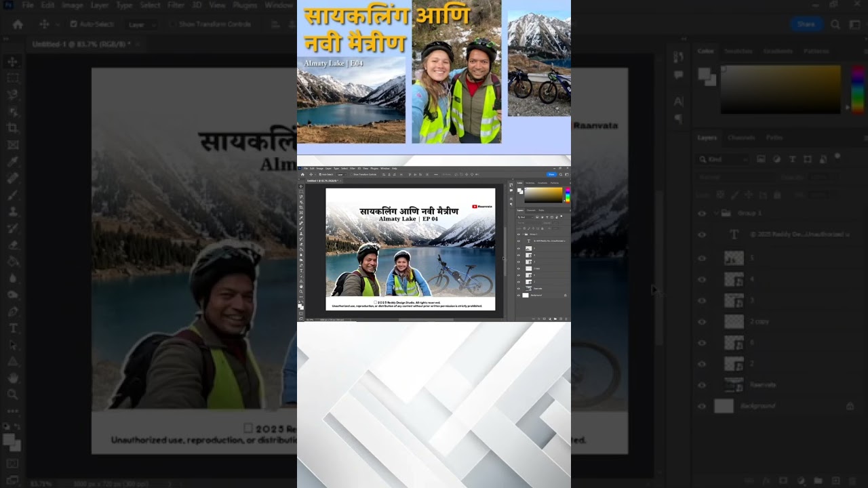Toggle Auto-Select checkbox in large dimmed options bar

[x=74, y=24]
